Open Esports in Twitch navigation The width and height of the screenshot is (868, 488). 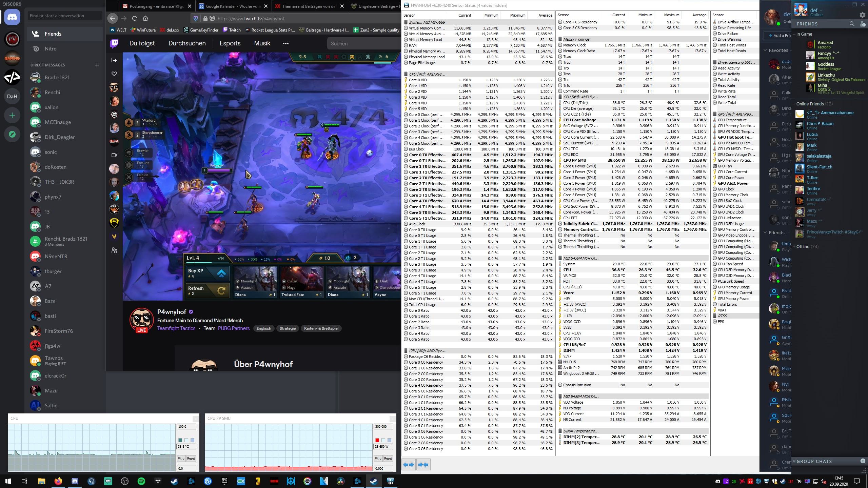[230, 43]
